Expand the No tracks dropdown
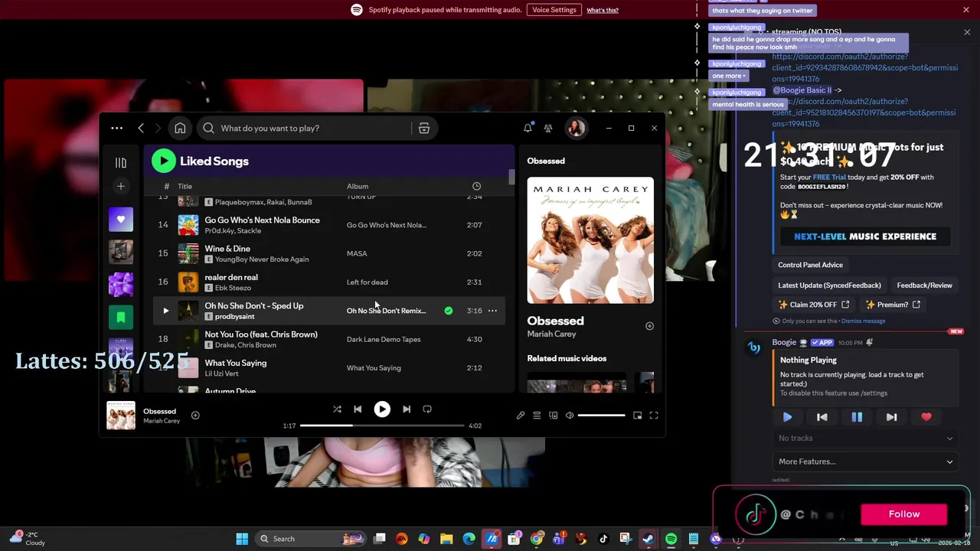 coord(865,439)
